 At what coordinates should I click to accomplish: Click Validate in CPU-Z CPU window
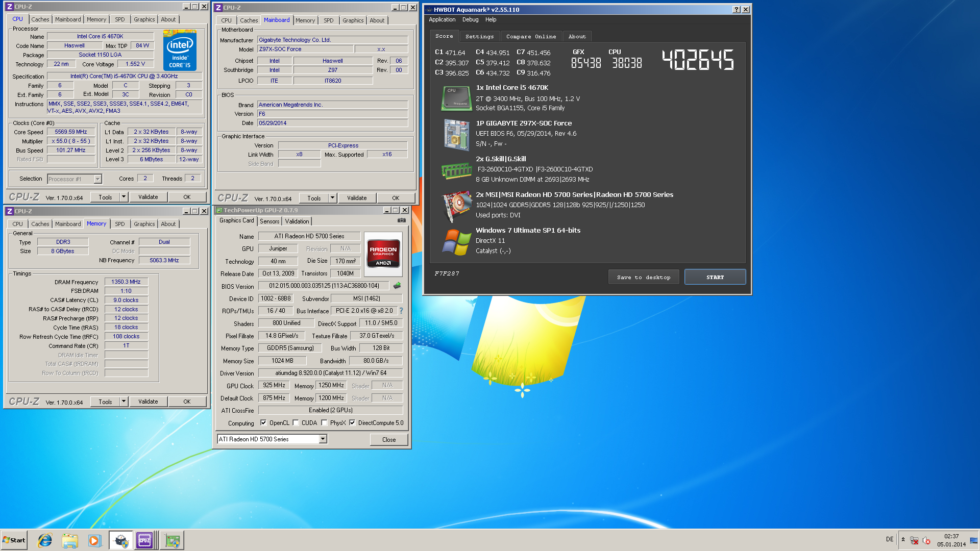(148, 197)
